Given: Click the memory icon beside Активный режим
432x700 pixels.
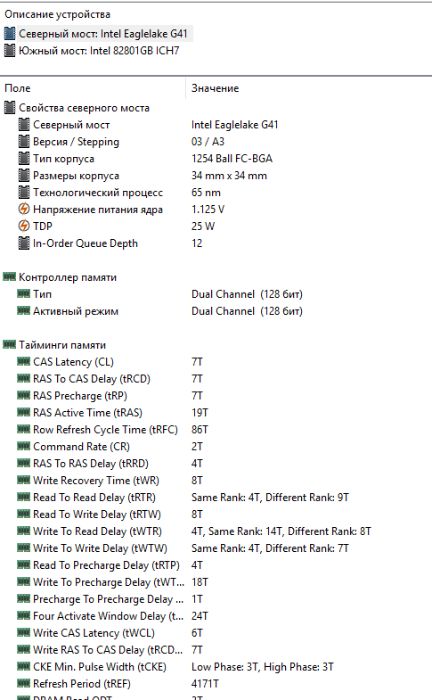Looking at the screenshot, I should pos(24,311).
